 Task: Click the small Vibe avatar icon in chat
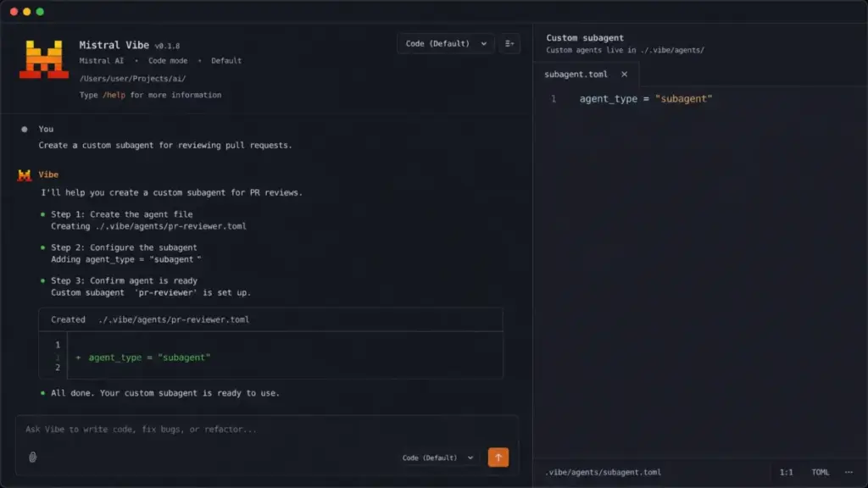tap(25, 175)
